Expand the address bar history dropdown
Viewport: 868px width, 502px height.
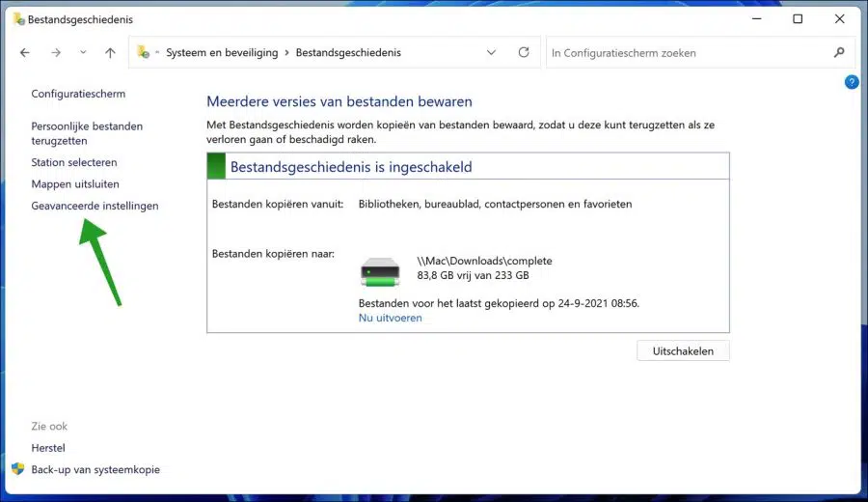point(491,53)
